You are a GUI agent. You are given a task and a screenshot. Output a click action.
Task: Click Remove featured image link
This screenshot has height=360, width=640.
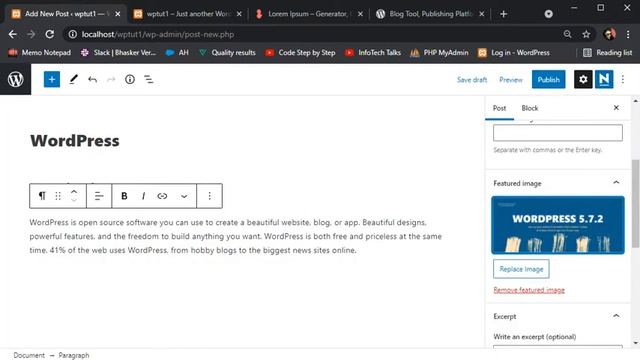point(529,290)
